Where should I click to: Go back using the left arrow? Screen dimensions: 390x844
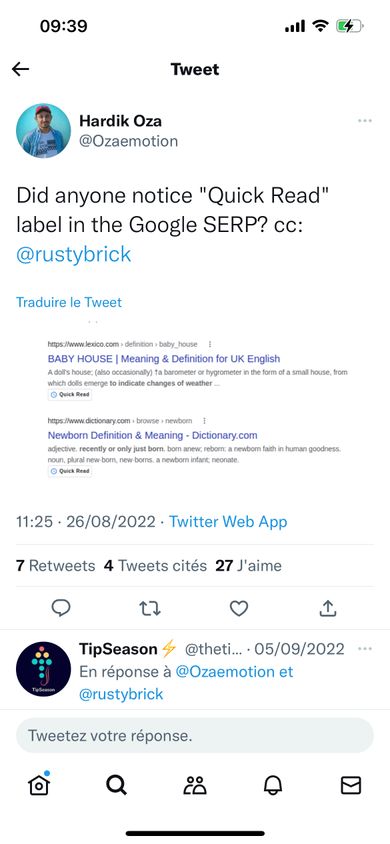coord(20,69)
